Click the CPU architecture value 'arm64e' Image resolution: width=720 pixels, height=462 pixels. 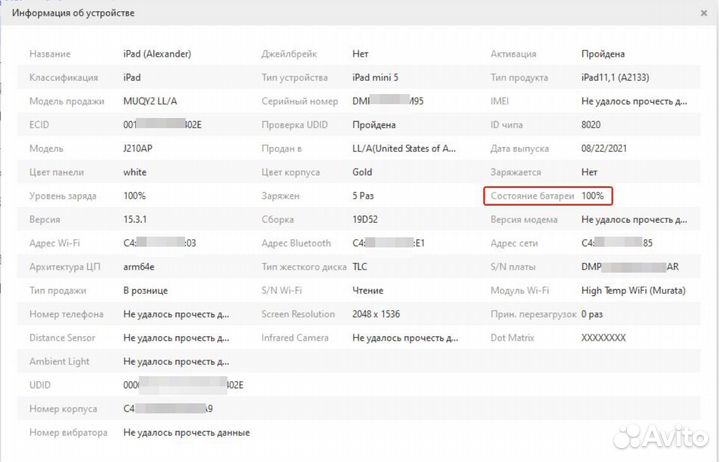[x=139, y=267]
